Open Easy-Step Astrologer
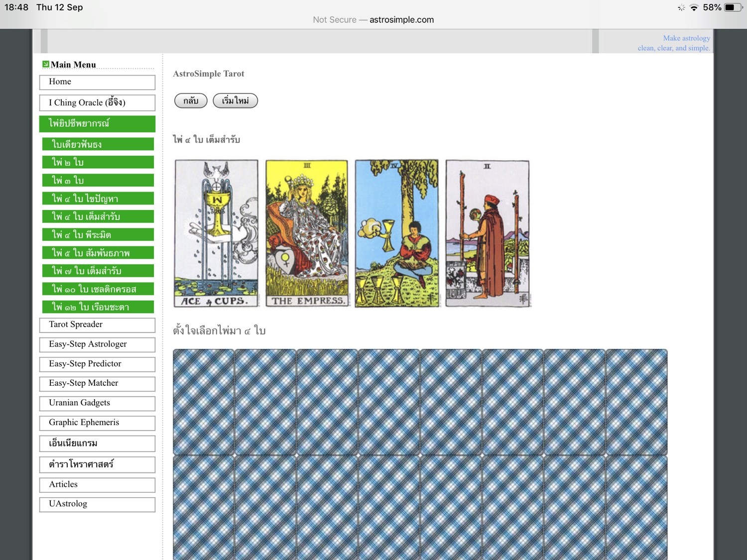Image resolution: width=747 pixels, height=560 pixels. click(x=97, y=344)
